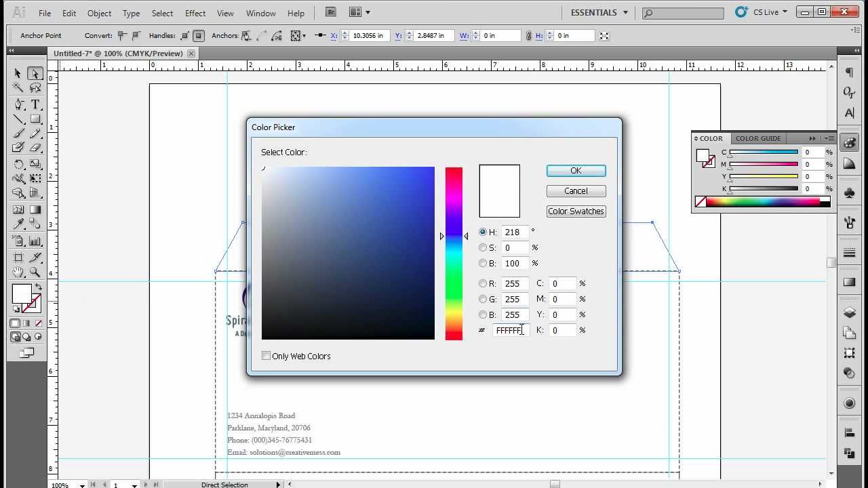Select the Line Segment tool
The width and height of the screenshot is (868, 488).
[18, 119]
